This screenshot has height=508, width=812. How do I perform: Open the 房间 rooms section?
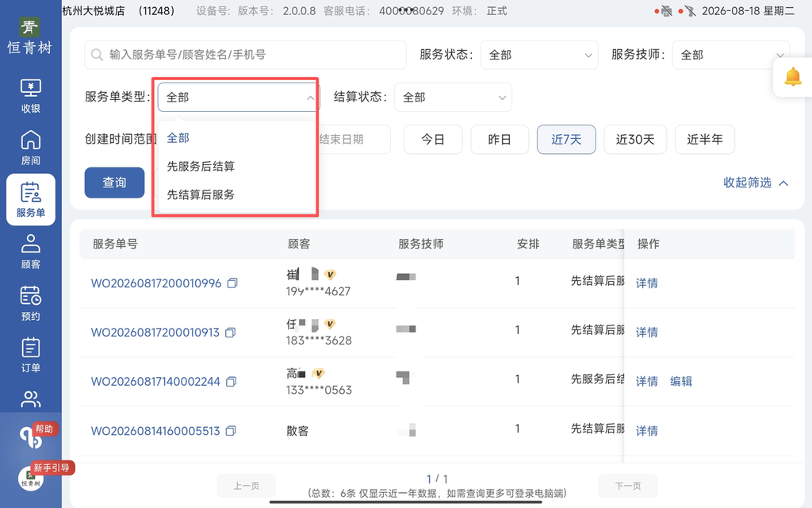[x=31, y=148]
